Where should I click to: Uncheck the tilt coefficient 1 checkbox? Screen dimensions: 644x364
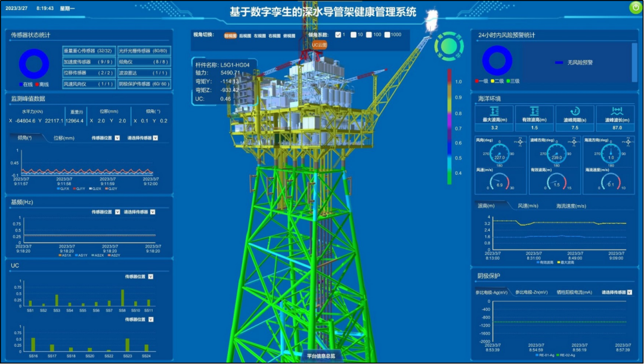[x=338, y=35]
